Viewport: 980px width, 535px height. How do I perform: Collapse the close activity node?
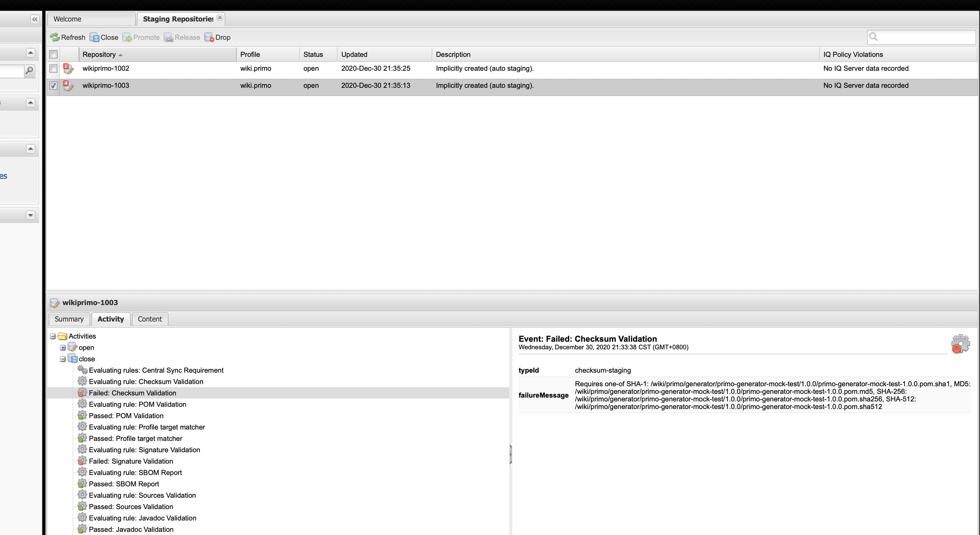(x=63, y=359)
